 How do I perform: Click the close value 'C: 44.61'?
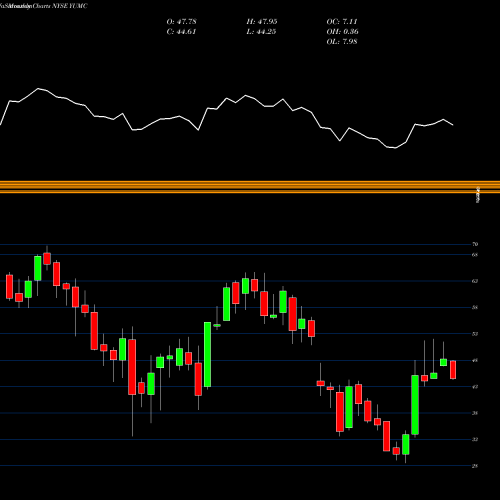(181, 32)
